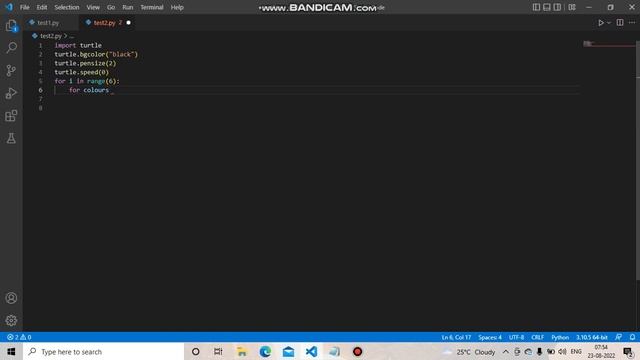Open the volume speaker tray icon
This screenshot has height=360, width=640.
pyautogui.click(x=562, y=351)
